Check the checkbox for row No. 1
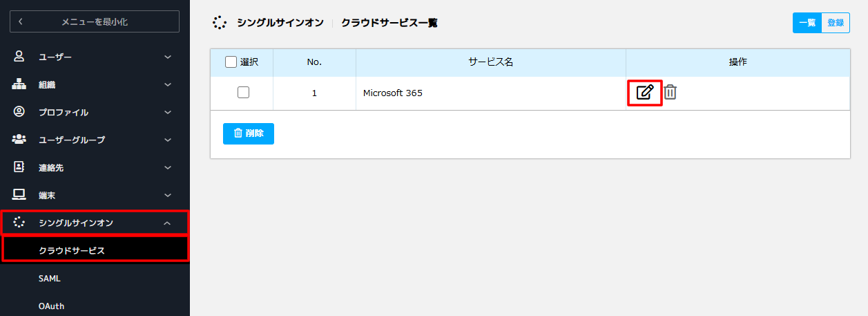The height and width of the screenshot is (316, 868). pos(243,92)
